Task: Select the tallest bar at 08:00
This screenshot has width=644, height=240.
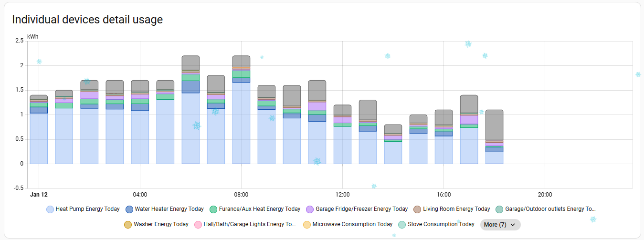Action: click(241, 119)
